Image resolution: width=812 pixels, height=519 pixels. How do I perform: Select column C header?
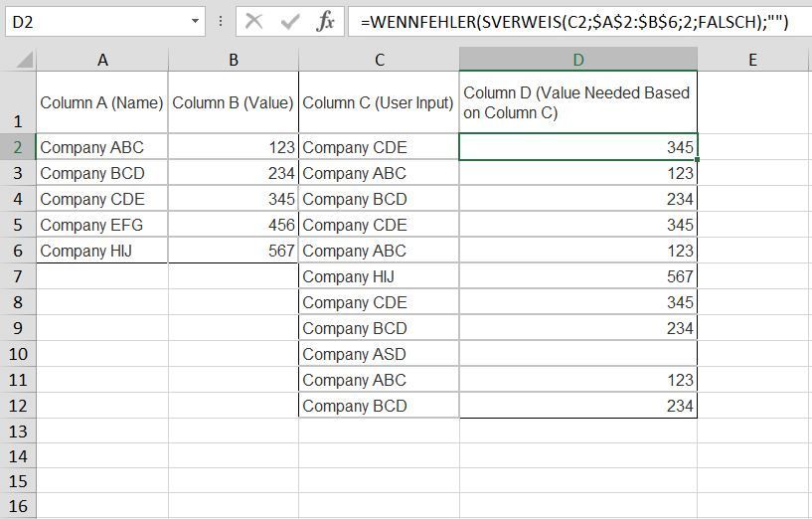point(379,60)
